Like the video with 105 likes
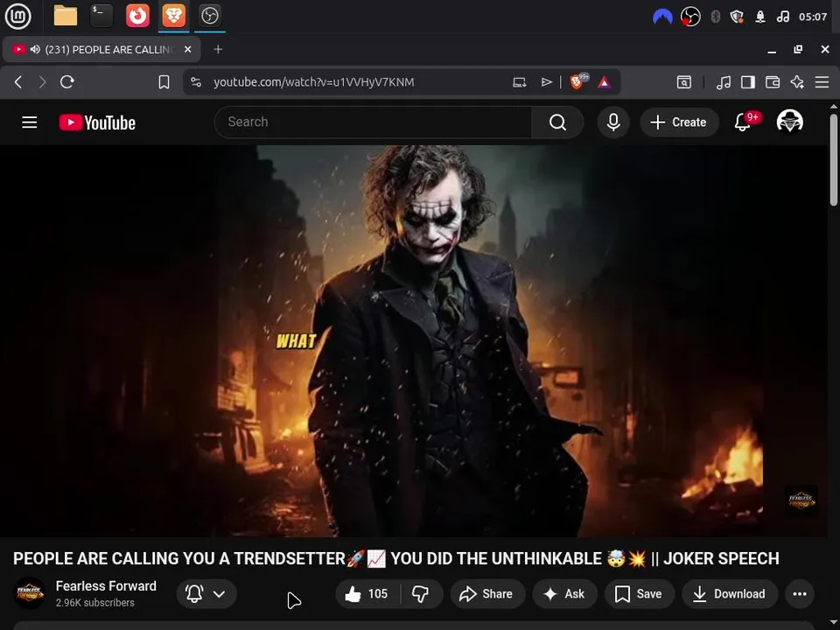This screenshot has height=630, width=840. 367,593
